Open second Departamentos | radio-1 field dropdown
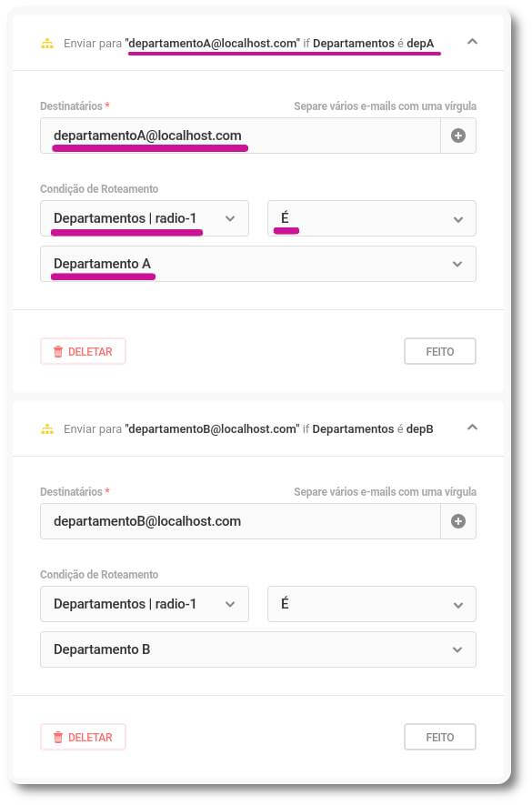The image size is (532, 805). (145, 604)
